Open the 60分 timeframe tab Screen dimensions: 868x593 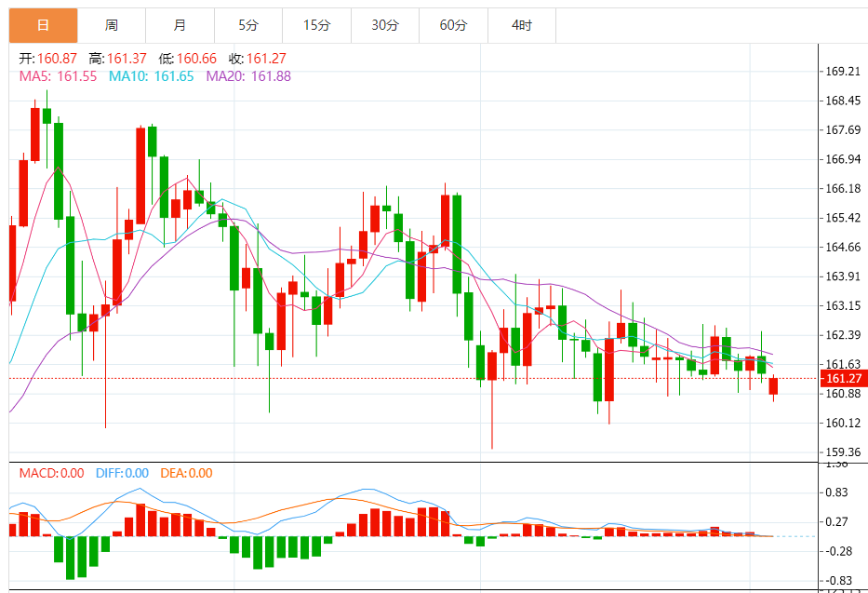pyautogui.click(x=453, y=25)
